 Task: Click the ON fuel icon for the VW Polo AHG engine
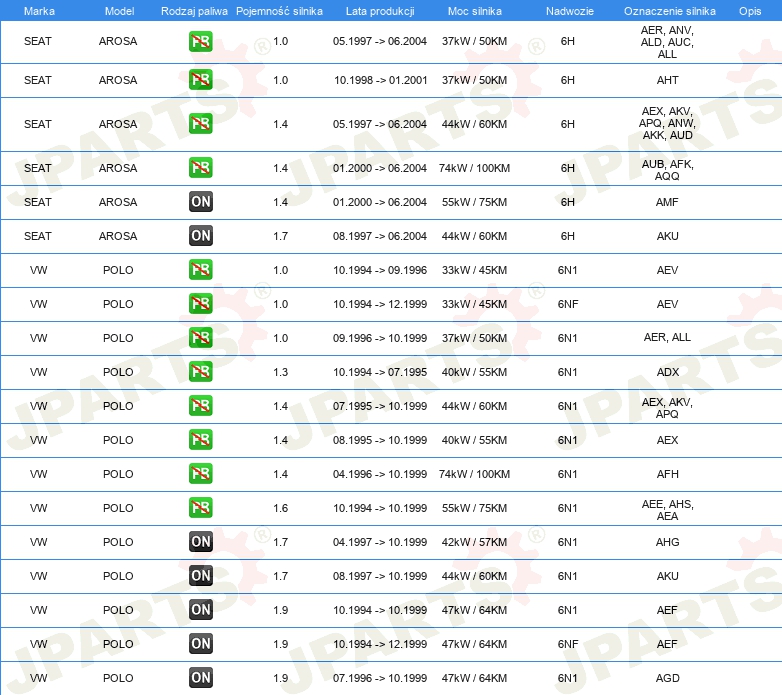(x=201, y=542)
